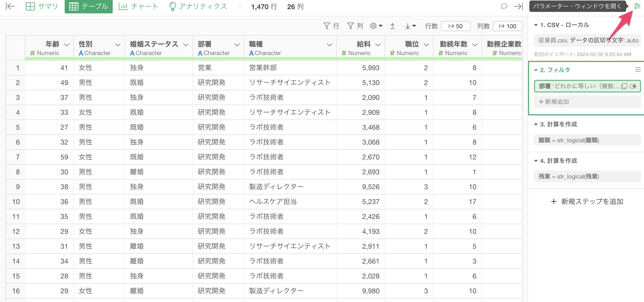Open the 部署 column dropdown
The image size is (644, 302).
point(237,45)
